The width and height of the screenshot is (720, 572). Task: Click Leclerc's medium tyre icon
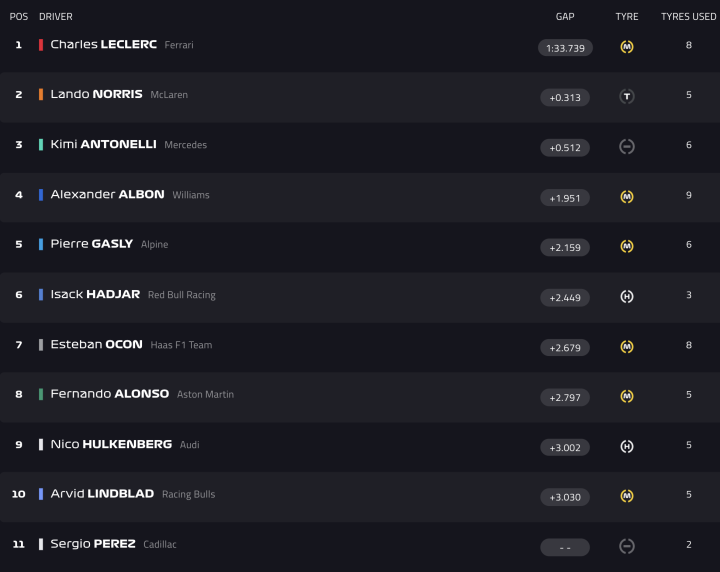pyautogui.click(x=627, y=47)
